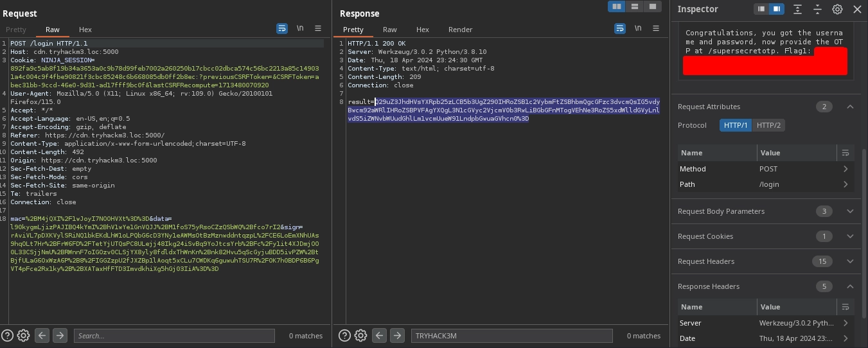Image resolution: width=868 pixels, height=348 pixels.
Task: Show non-printable characters in Response panel
Action: (x=638, y=29)
